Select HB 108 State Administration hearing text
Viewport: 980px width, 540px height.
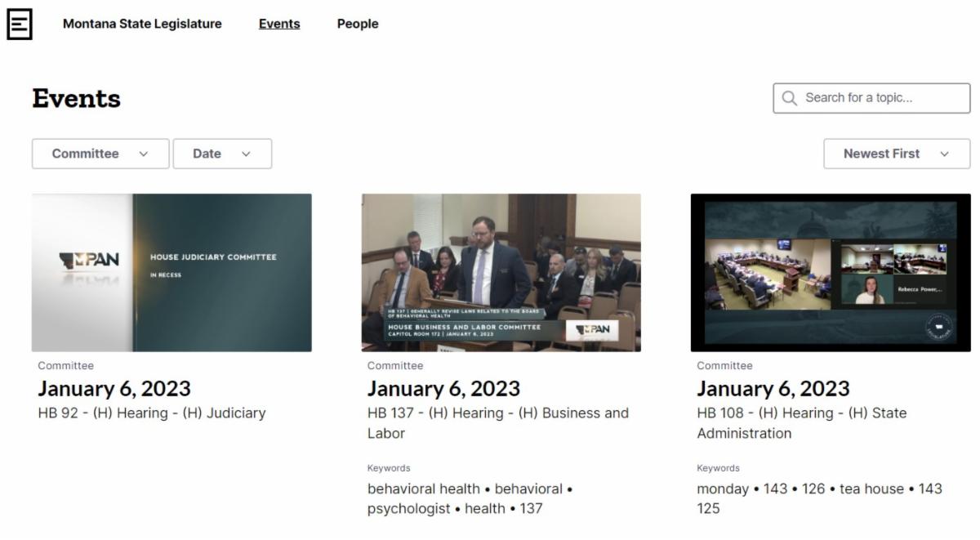[802, 423]
